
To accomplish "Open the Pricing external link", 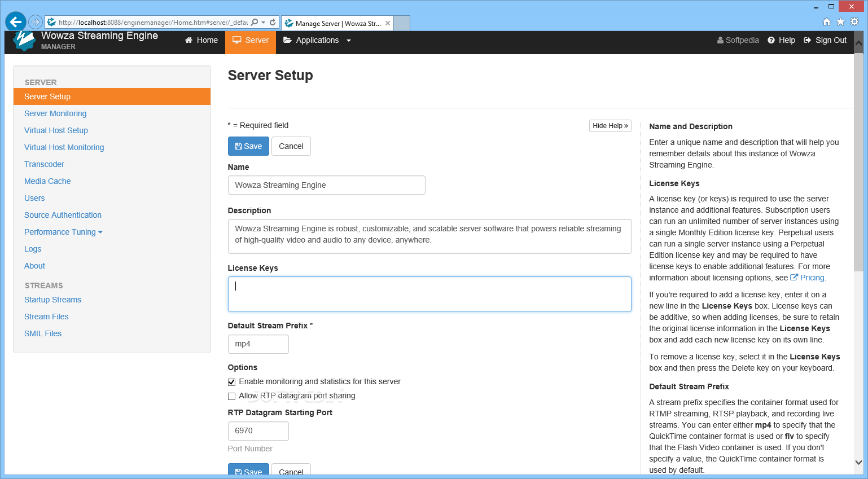I will pos(808,278).
